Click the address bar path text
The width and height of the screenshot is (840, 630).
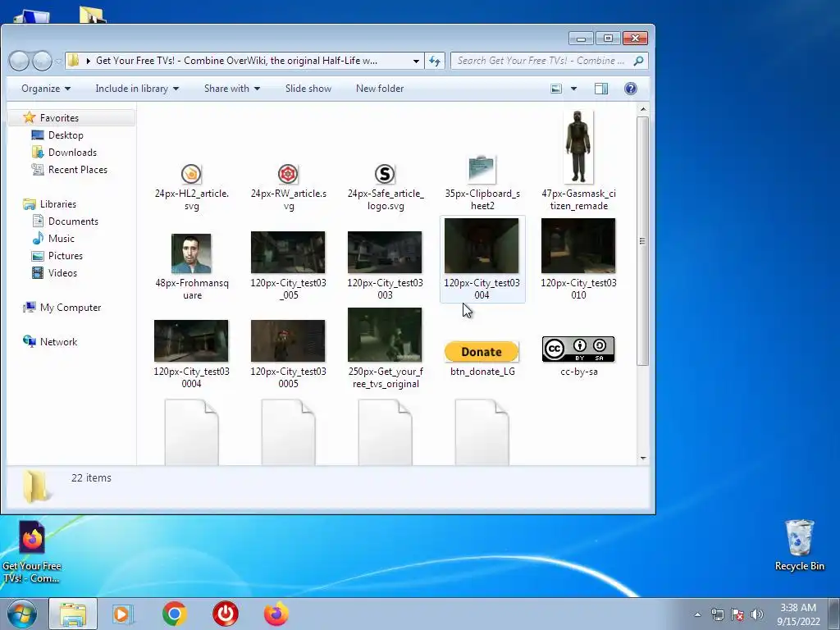tap(236, 61)
